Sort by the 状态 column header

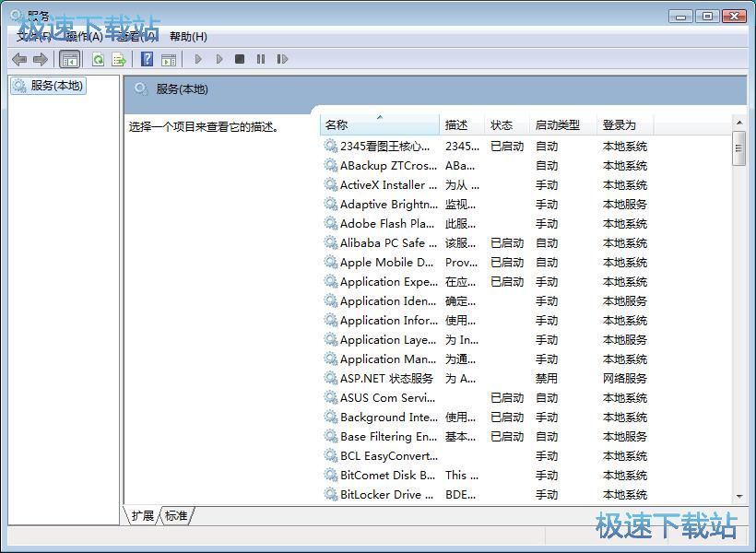pyautogui.click(x=507, y=124)
